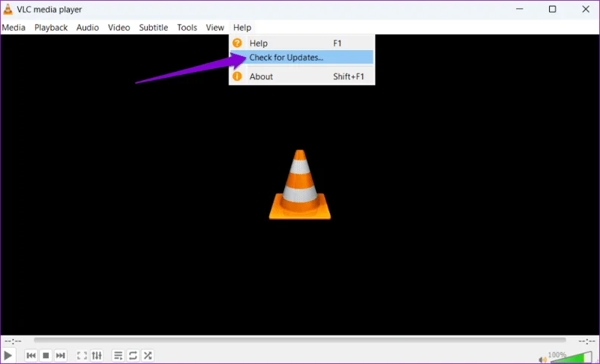Toggle the remaining time label

(x=586, y=341)
